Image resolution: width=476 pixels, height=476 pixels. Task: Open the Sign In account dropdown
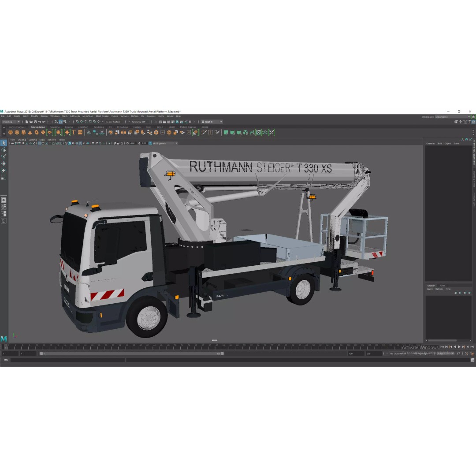click(x=212, y=122)
